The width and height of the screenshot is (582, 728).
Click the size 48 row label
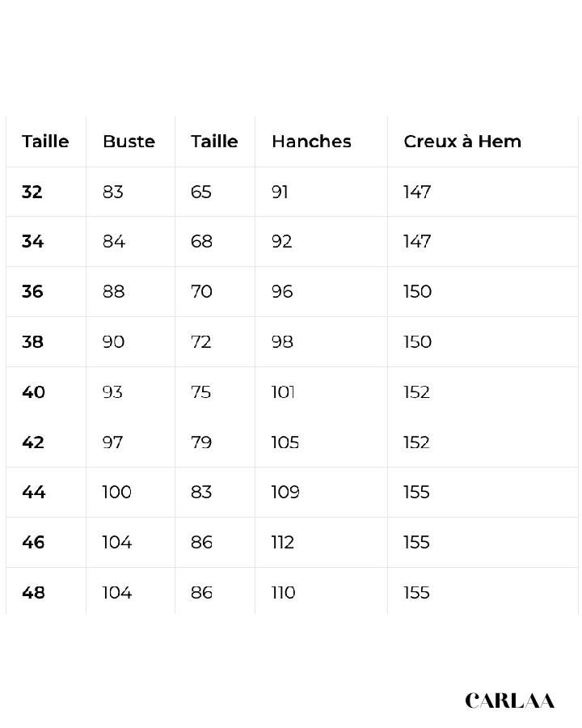pos(33,592)
